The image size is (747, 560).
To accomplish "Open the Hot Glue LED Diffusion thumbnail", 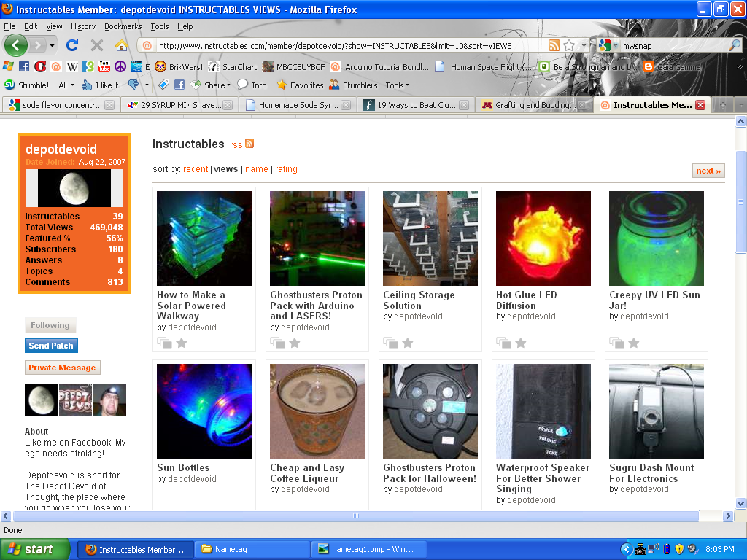I will [543, 238].
